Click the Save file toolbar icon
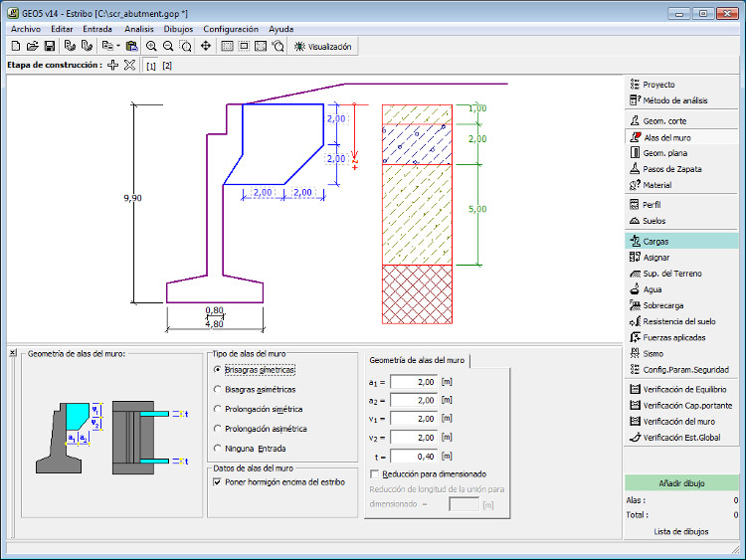 point(50,46)
